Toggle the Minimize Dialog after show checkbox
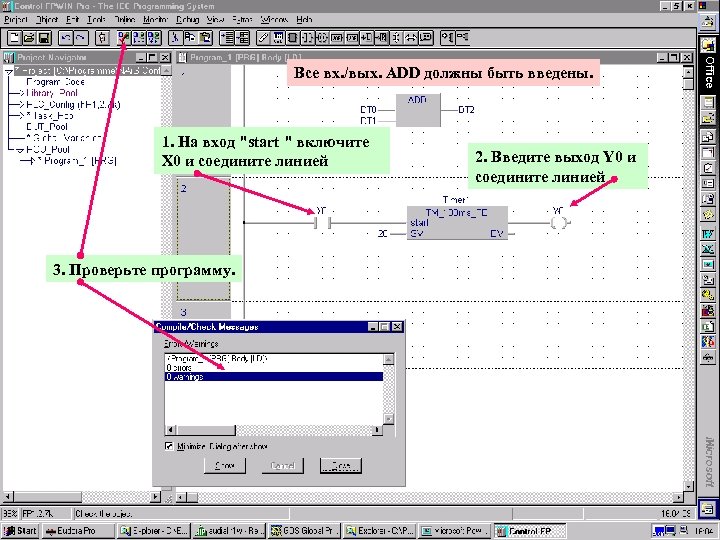The width and height of the screenshot is (720, 540). [x=169, y=446]
